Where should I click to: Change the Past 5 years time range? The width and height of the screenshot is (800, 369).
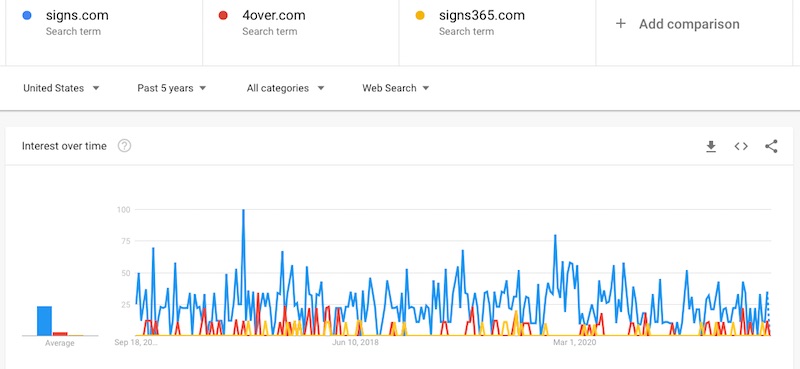pos(171,88)
